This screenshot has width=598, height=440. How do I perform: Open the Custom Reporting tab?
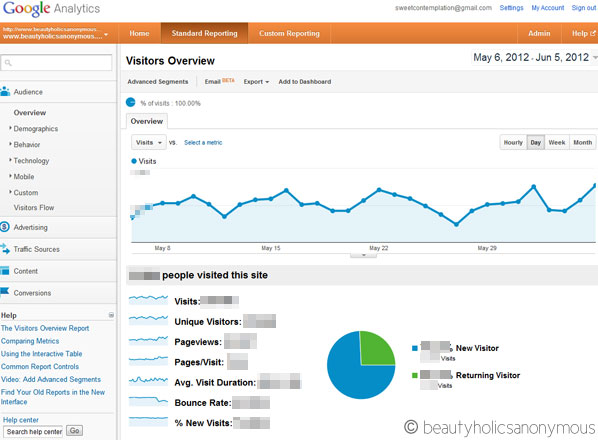[289, 33]
